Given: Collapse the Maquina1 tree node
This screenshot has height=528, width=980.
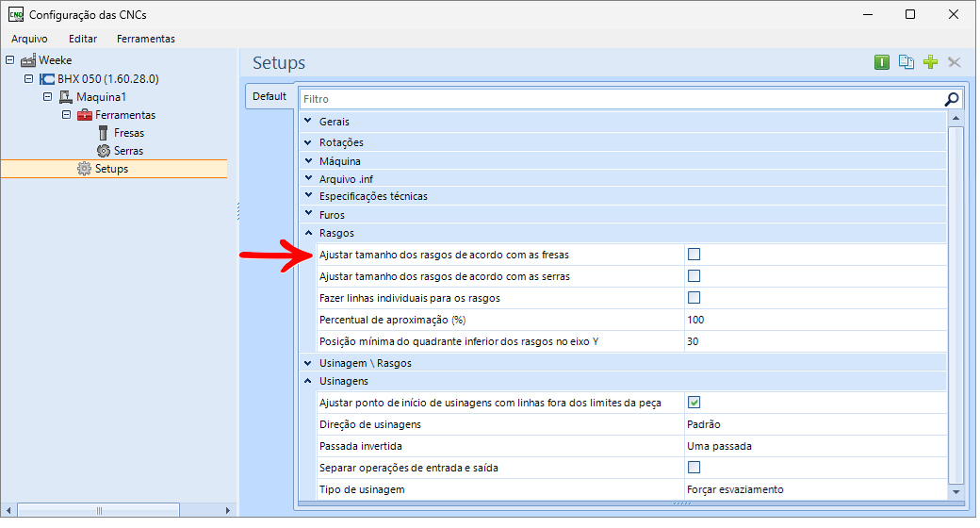Looking at the screenshot, I should (x=47, y=97).
